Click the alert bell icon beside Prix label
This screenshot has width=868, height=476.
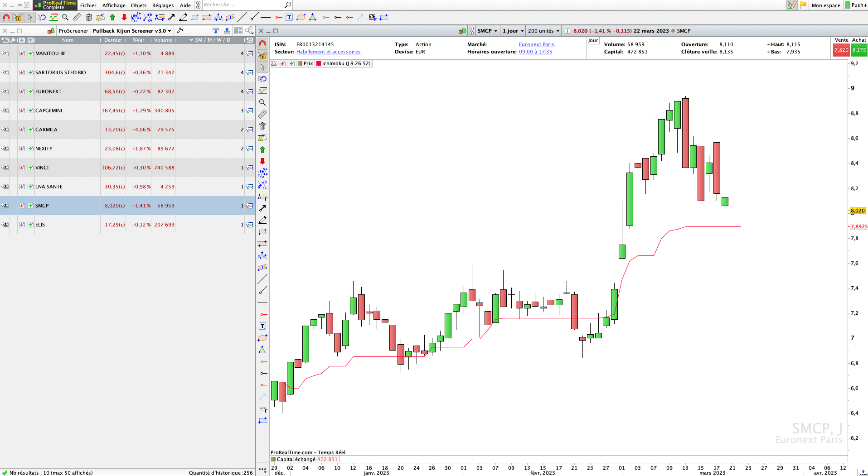point(274,63)
